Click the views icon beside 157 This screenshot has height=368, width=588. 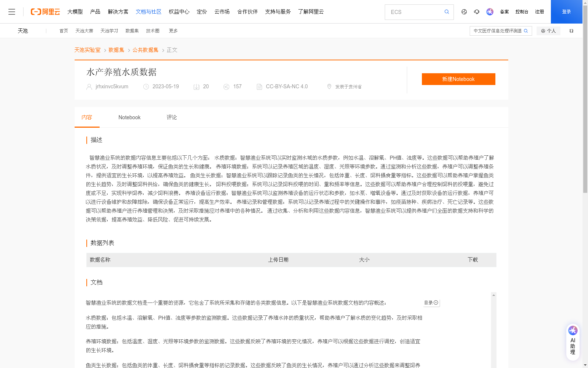point(226,87)
